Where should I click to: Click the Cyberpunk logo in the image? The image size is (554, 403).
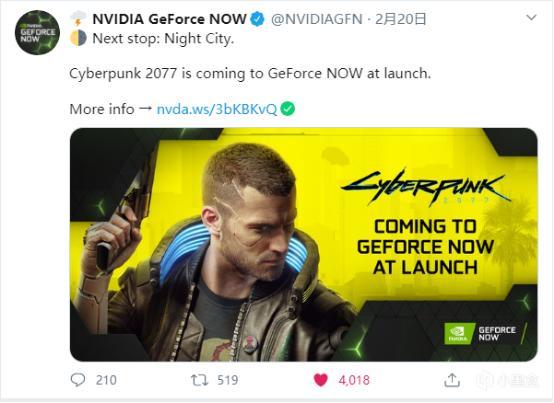(426, 187)
